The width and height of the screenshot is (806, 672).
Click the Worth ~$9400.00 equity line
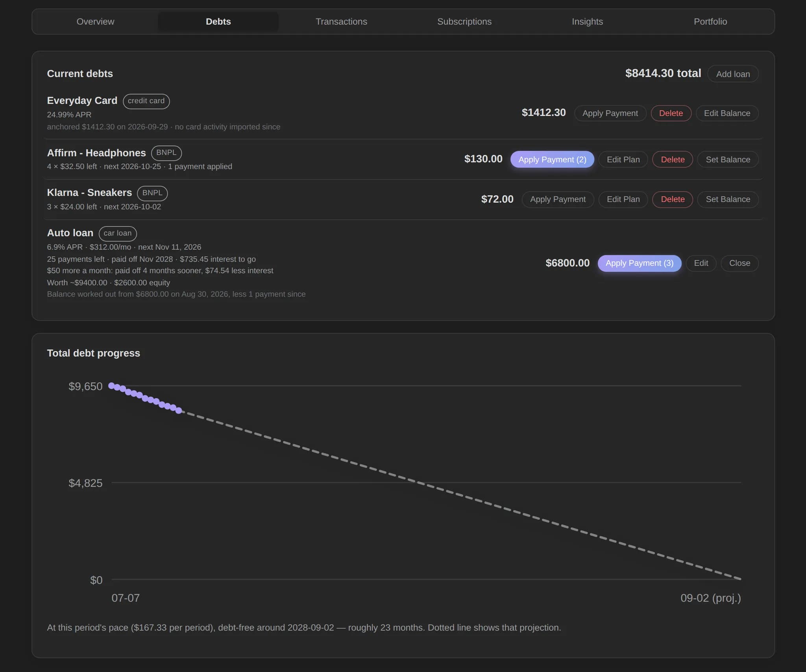[108, 283]
